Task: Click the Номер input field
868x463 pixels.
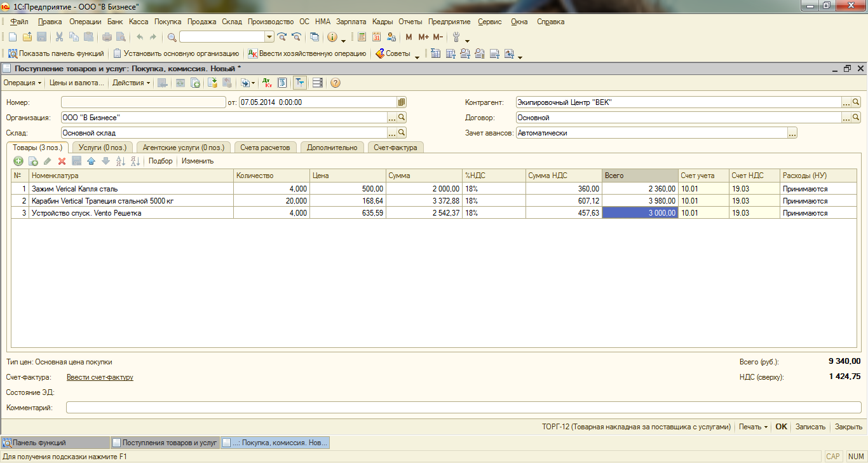Action: pyautogui.click(x=144, y=102)
